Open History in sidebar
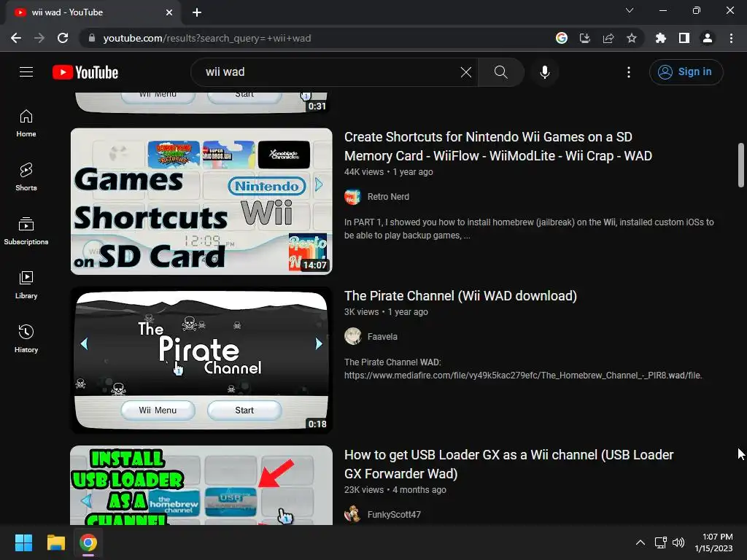 (26, 338)
